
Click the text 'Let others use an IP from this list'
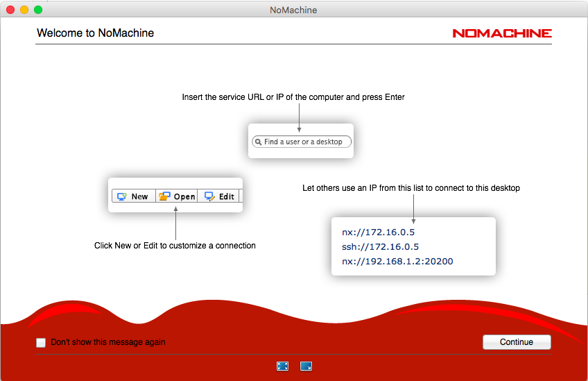coord(363,188)
